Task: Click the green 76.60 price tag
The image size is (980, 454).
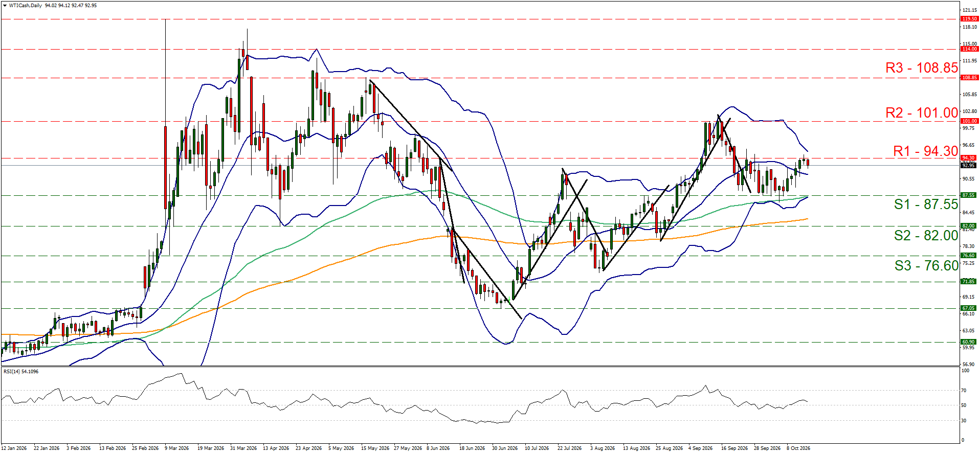Action: (x=969, y=256)
